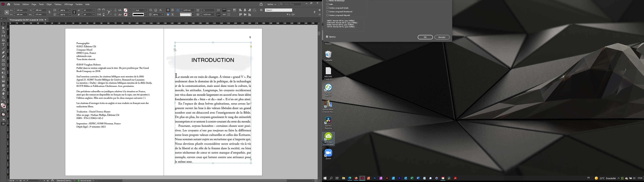Select the Zoom magnifier tool
Image resolution: width=644 pixels, height=182 pixels.
click(3, 98)
